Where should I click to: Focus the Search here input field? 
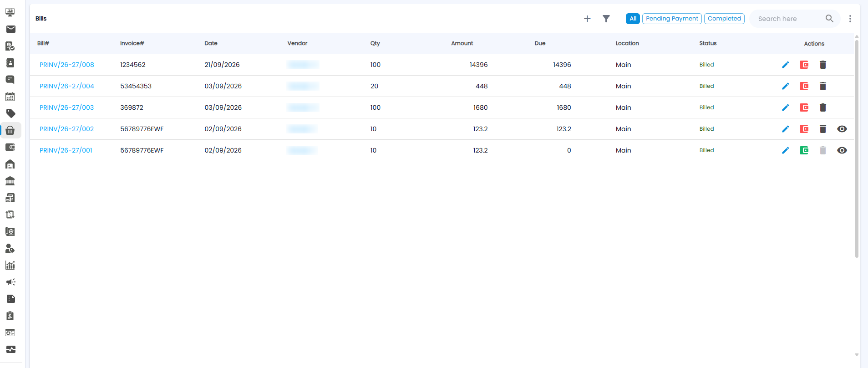pos(790,19)
